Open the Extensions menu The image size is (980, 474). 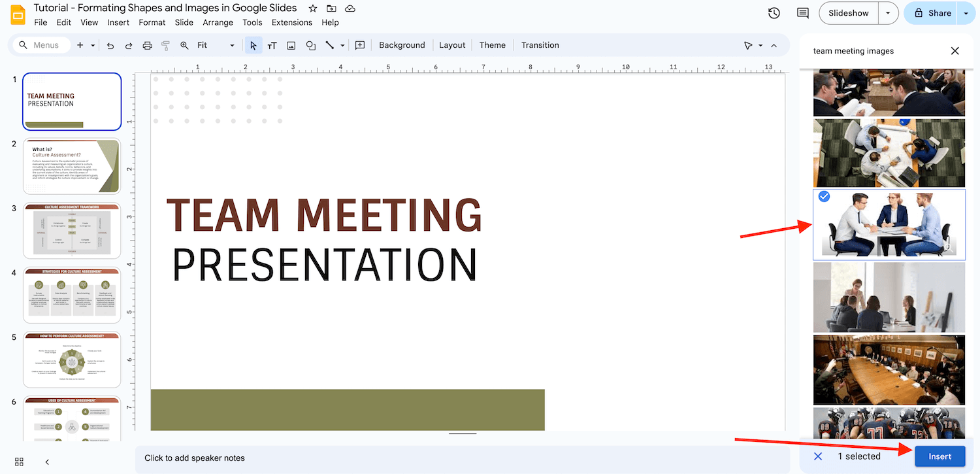tap(291, 22)
